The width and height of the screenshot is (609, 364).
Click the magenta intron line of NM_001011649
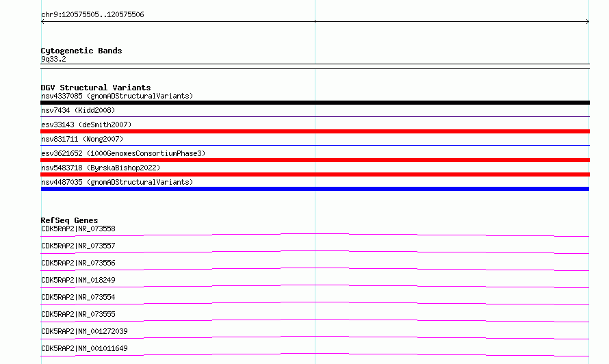pyautogui.click(x=315, y=354)
